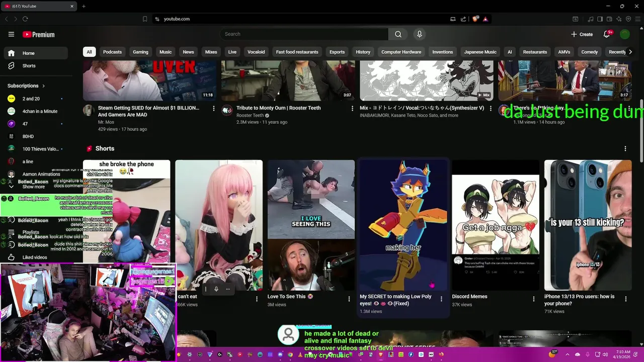Open the taskbar clock showing 7:10 AM
Viewport: 644px width, 362px height.
tap(623, 354)
